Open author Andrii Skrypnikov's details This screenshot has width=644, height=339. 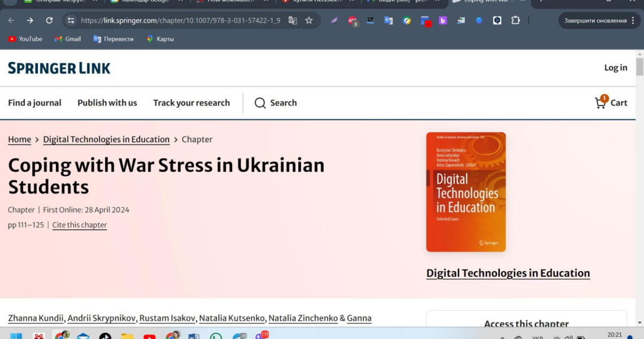point(102,319)
